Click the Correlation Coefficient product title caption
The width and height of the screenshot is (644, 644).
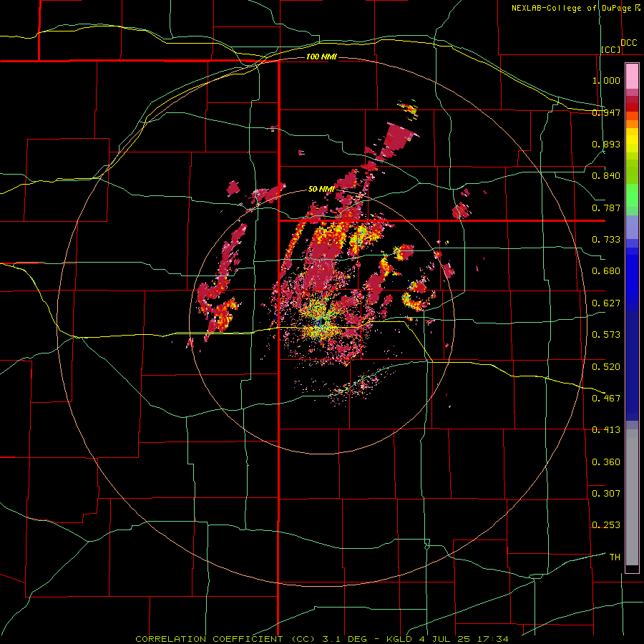click(x=321, y=639)
